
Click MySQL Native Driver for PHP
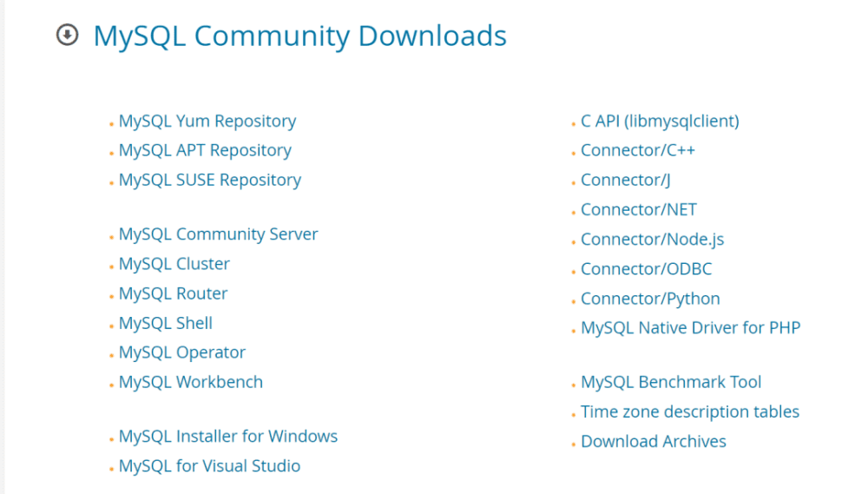(690, 328)
